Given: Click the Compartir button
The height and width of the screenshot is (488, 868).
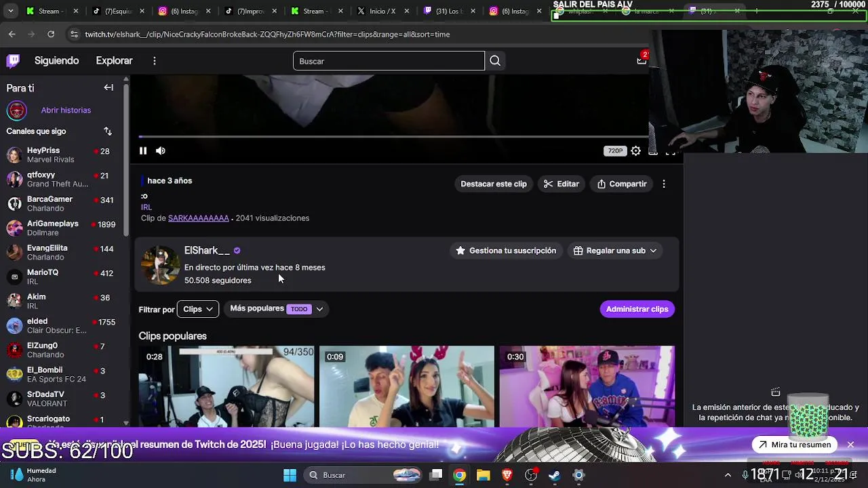Looking at the screenshot, I should [x=622, y=184].
